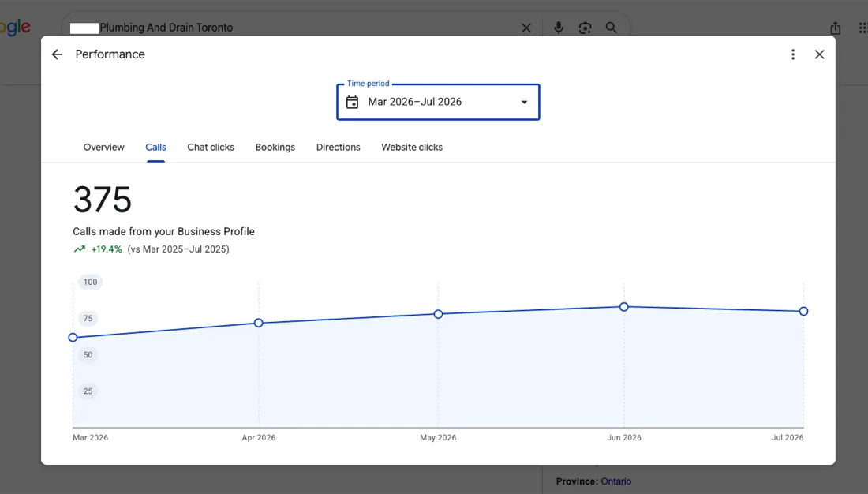Click the 100 y-axis label

(x=90, y=282)
